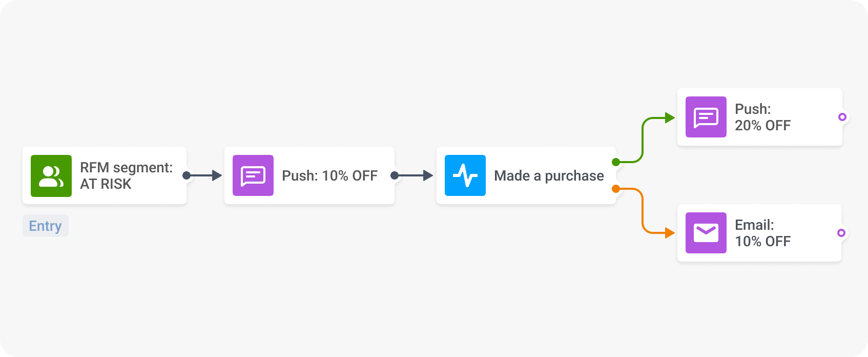Click the purple envelope icon on Email node
The height and width of the screenshot is (357, 868).
(706, 233)
